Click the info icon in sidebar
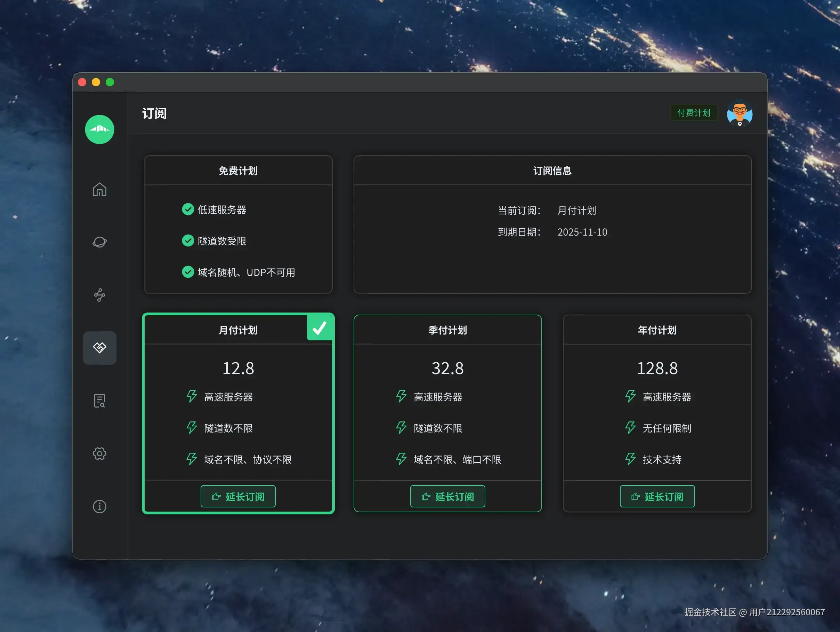 (x=99, y=506)
